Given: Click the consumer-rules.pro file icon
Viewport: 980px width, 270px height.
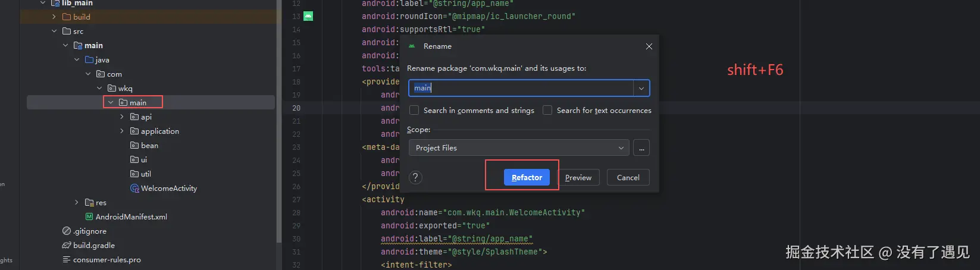Looking at the screenshot, I should 67,260.
